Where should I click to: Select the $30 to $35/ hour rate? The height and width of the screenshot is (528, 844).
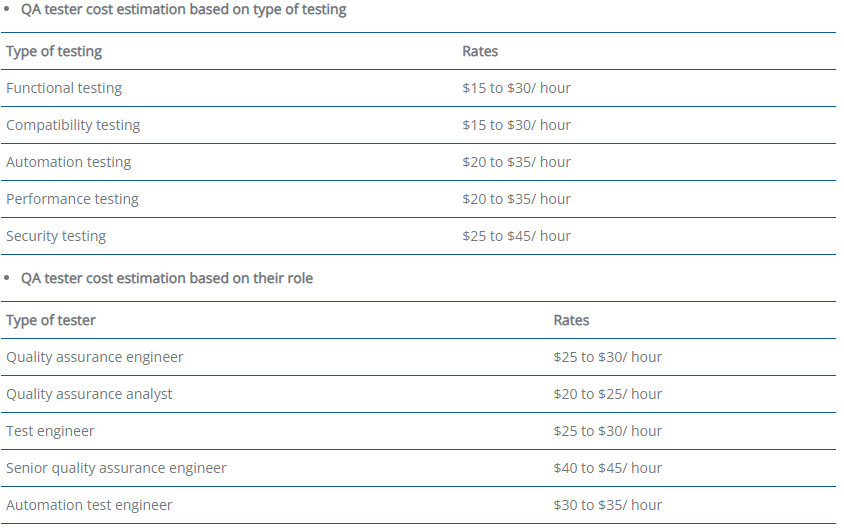click(x=608, y=505)
